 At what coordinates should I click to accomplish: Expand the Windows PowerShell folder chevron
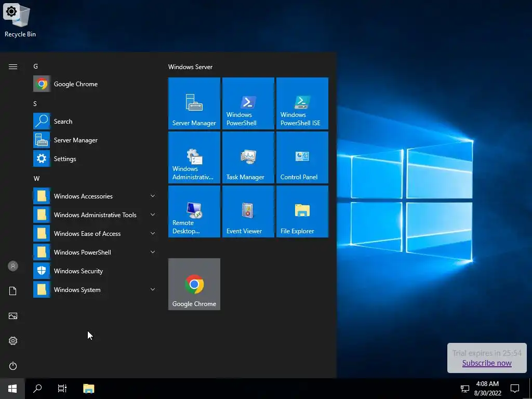click(153, 252)
